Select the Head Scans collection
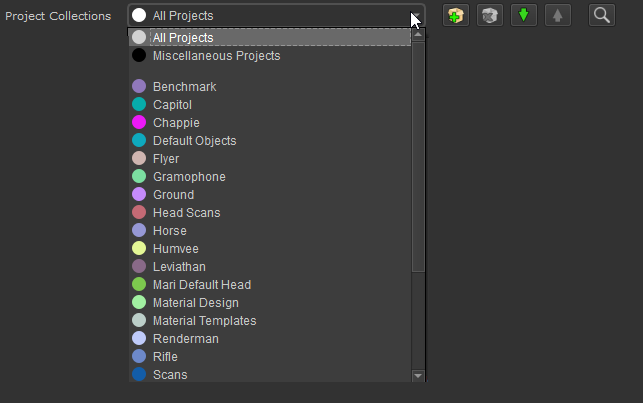643x403 pixels. pyautogui.click(x=186, y=213)
